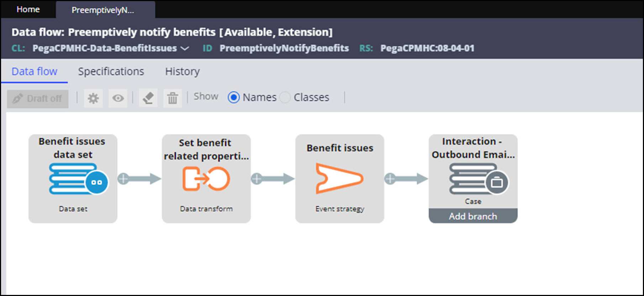Select the Classes radio button
This screenshot has width=644, height=296.
click(285, 97)
